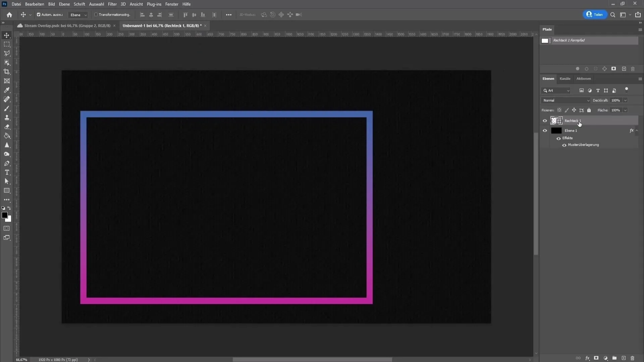Toggle lock all on layer

pyautogui.click(x=589, y=110)
